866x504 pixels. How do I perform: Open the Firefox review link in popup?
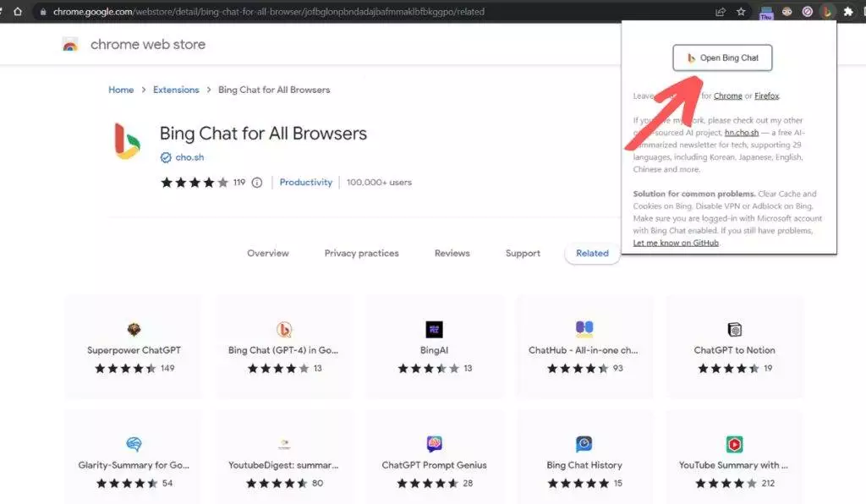[x=766, y=96]
